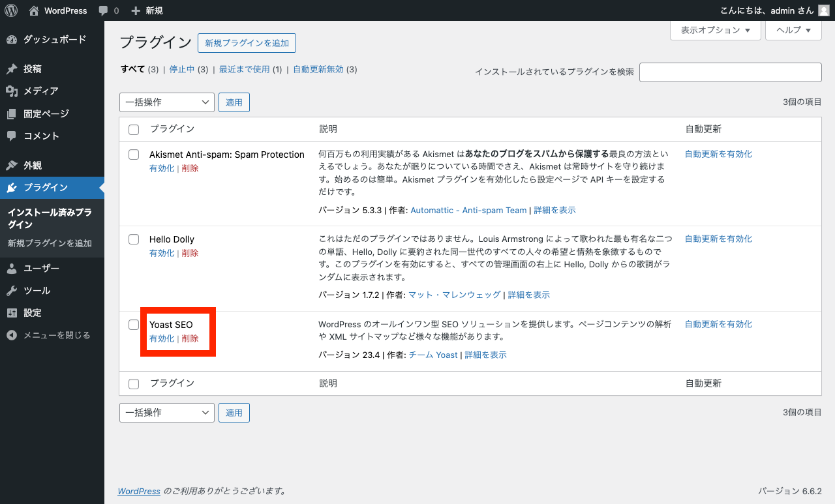Collapse menu via メニューを閉じる arrow icon
Image resolution: width=835 pixels, height=504 pixels.
(x=12, y=335)
